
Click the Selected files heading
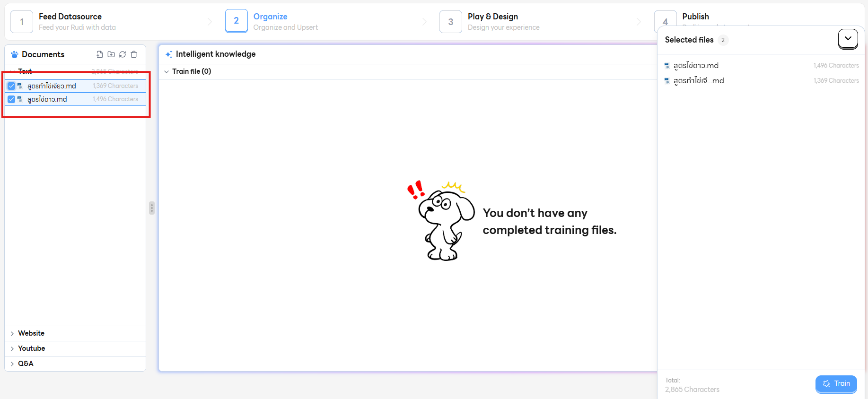[689, 40]
